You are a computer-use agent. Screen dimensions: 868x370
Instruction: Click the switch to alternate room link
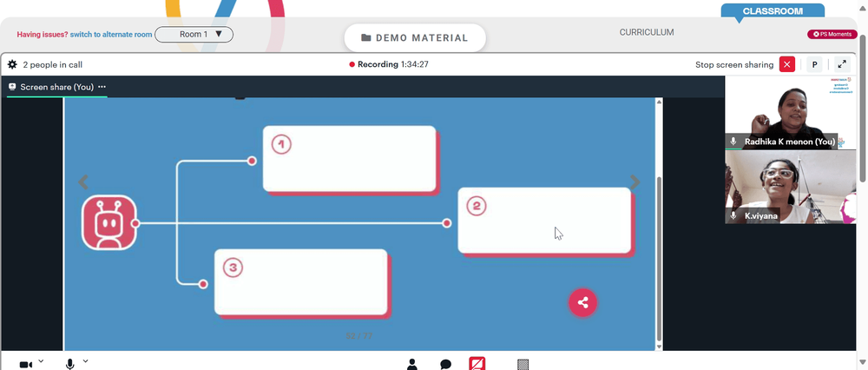point(111,35)
